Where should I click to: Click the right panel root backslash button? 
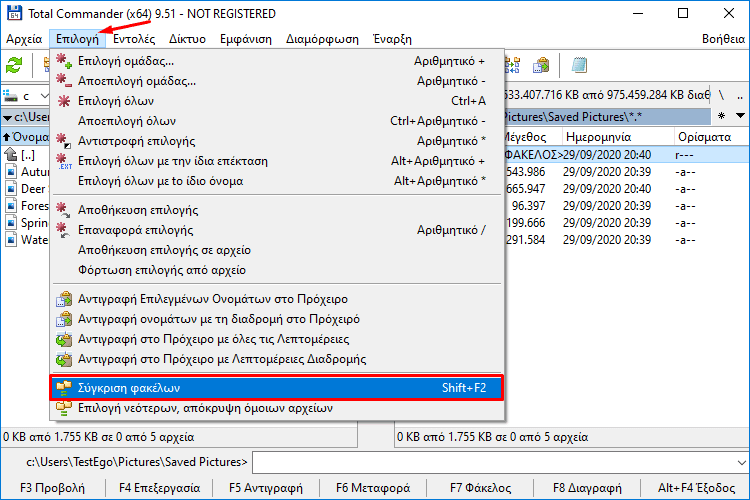click(x=721, y=95)
